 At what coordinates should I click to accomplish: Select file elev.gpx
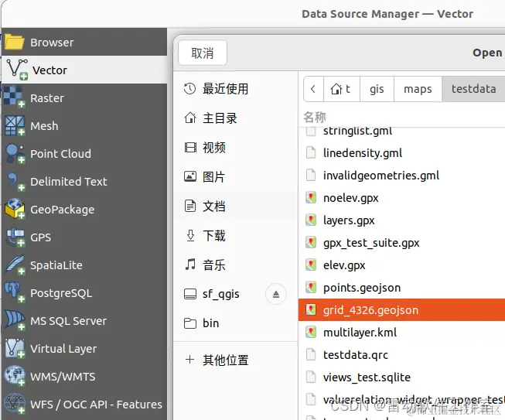click(401, 265)
